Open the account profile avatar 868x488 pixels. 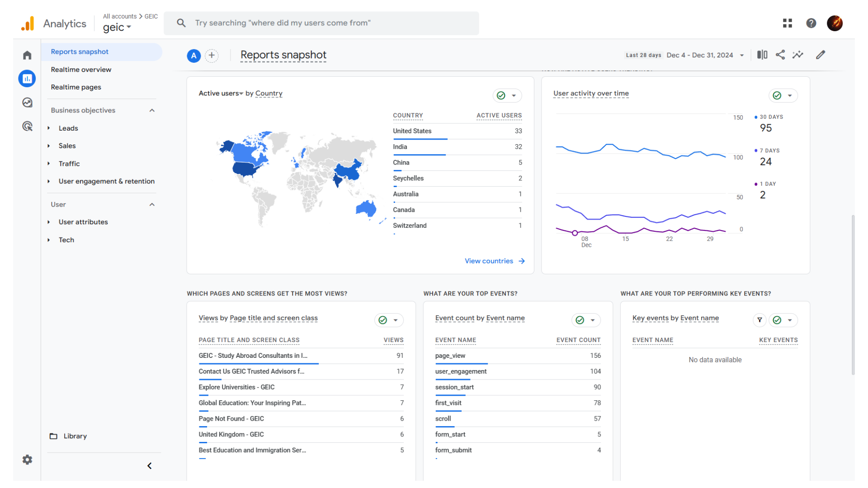(x=835, y=23)
